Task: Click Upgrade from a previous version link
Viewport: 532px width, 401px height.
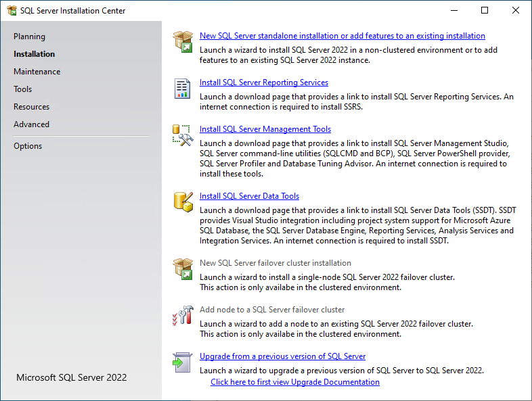Action: point(283,356)
